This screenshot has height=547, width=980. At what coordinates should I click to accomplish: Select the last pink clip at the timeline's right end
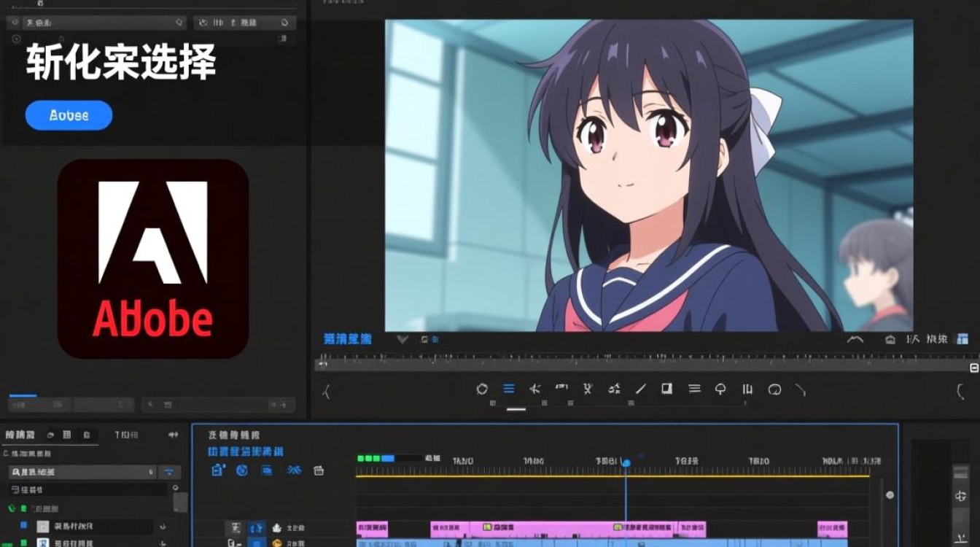(x=832, y=529)
